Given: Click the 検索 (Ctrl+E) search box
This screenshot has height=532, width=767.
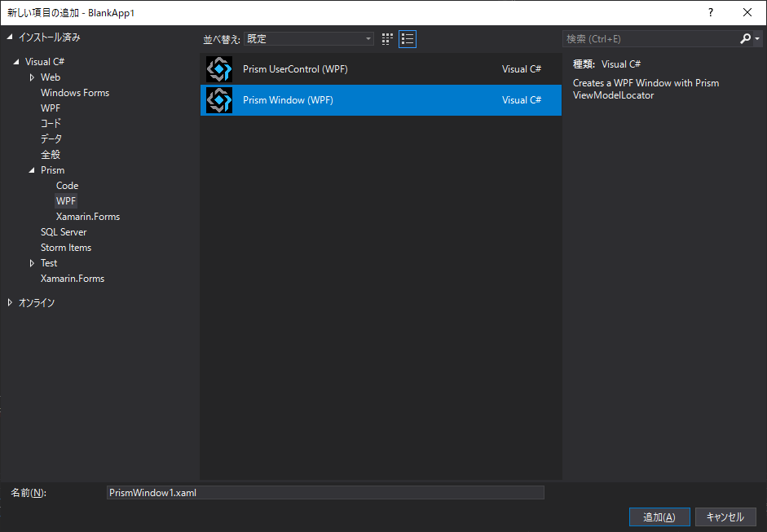Looking at the screenshot, I should pyautogui.click(x=650, y=38).
